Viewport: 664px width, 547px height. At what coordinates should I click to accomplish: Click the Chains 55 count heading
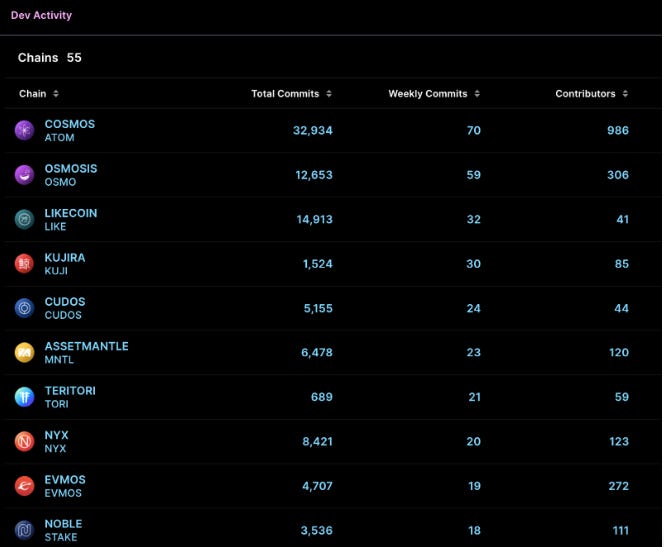pos(50,58)
